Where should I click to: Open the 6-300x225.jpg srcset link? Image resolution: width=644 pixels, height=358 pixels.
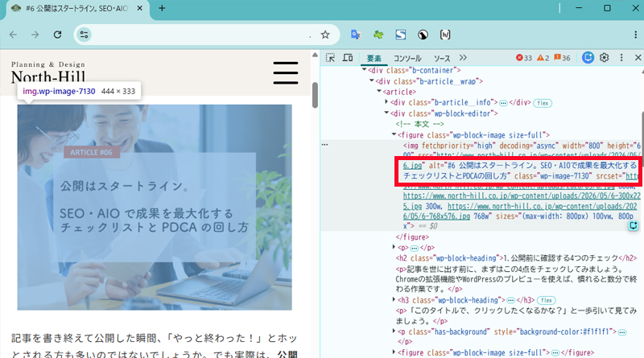[522, 201]
